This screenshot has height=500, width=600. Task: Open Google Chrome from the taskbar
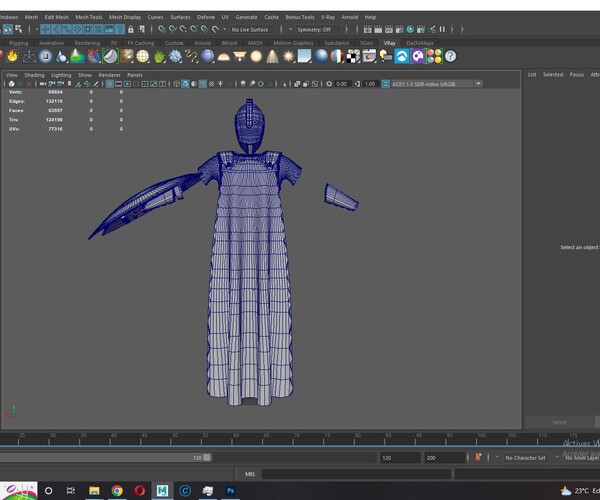click(x=117, y=491)
